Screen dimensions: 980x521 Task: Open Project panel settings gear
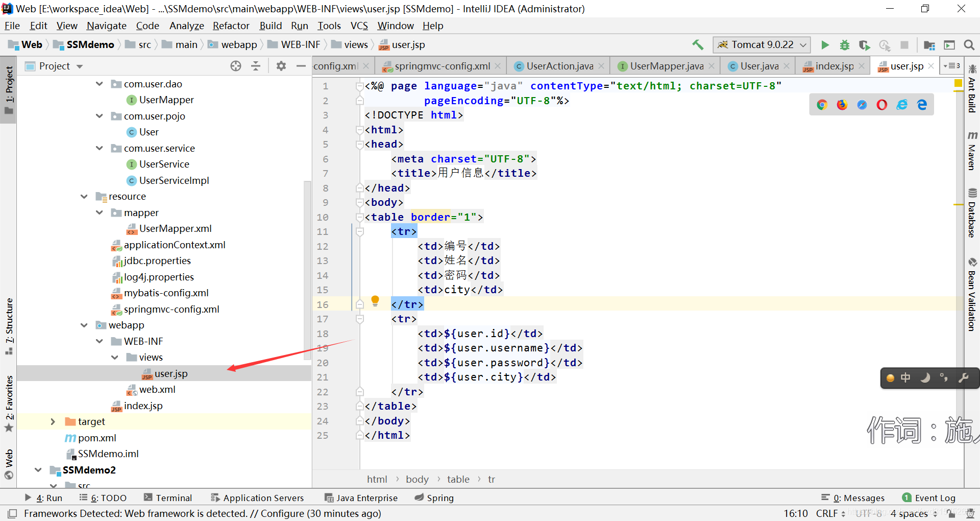pos(281,66)
